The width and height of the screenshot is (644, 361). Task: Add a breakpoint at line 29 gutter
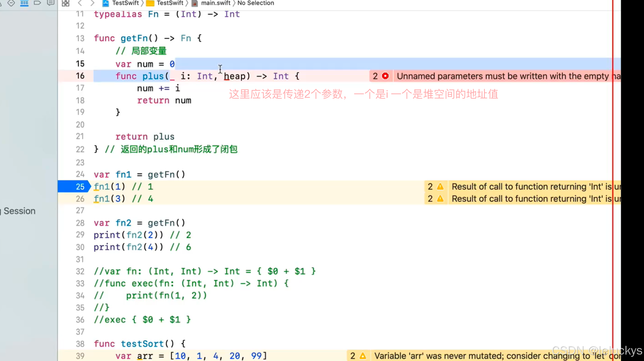(x=80, y=235)
